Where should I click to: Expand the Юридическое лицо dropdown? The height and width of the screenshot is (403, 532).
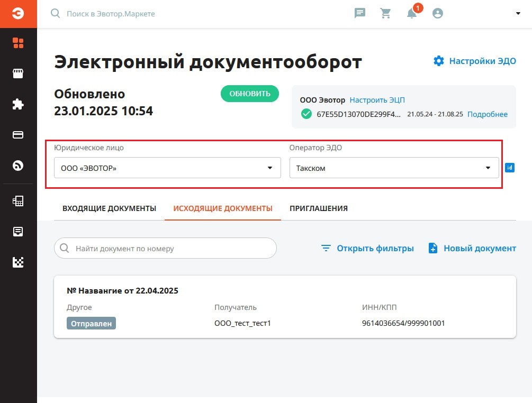click(167, 168)
